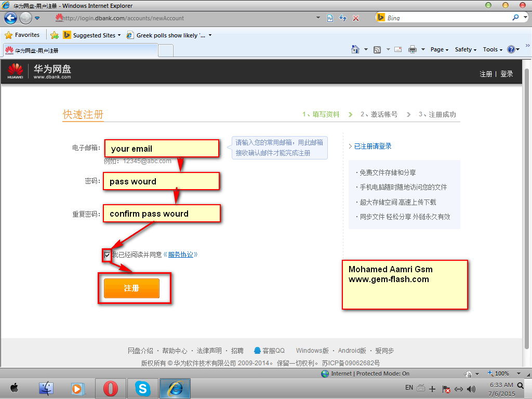Toggle the 我已经阅读并同意 agreement checkbox
Viewport: 532px width, 399px height.
[x=107, y=255]
